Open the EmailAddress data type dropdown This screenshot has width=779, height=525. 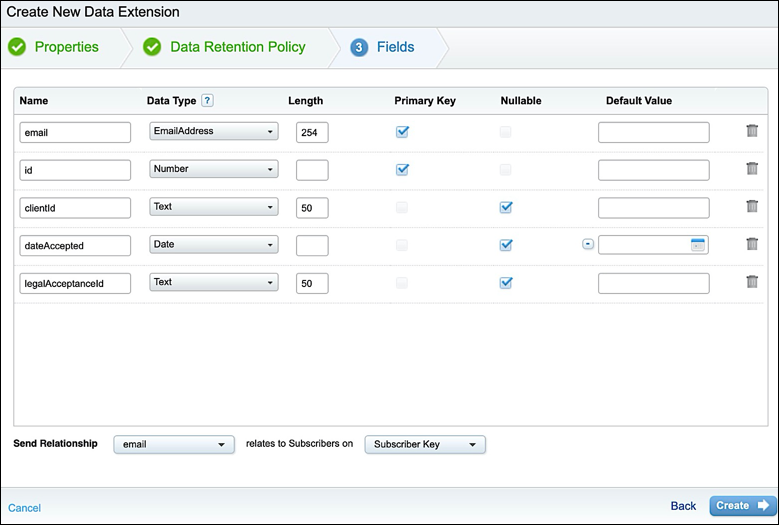pos(213,131)
